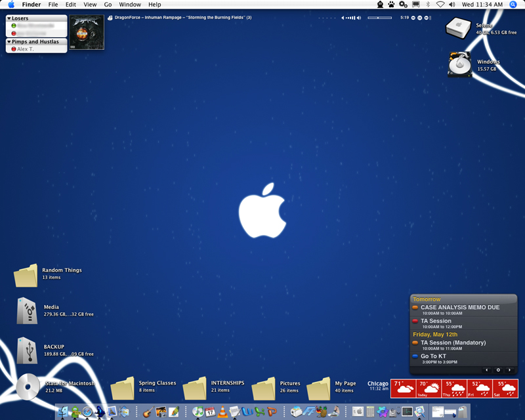Click today's 70° weather tile

point(429,388)
